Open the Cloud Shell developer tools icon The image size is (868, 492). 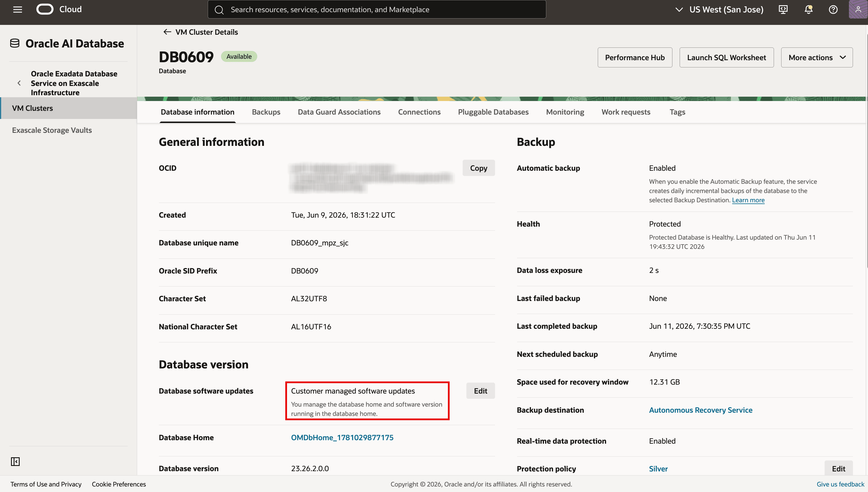click(783, 10)
